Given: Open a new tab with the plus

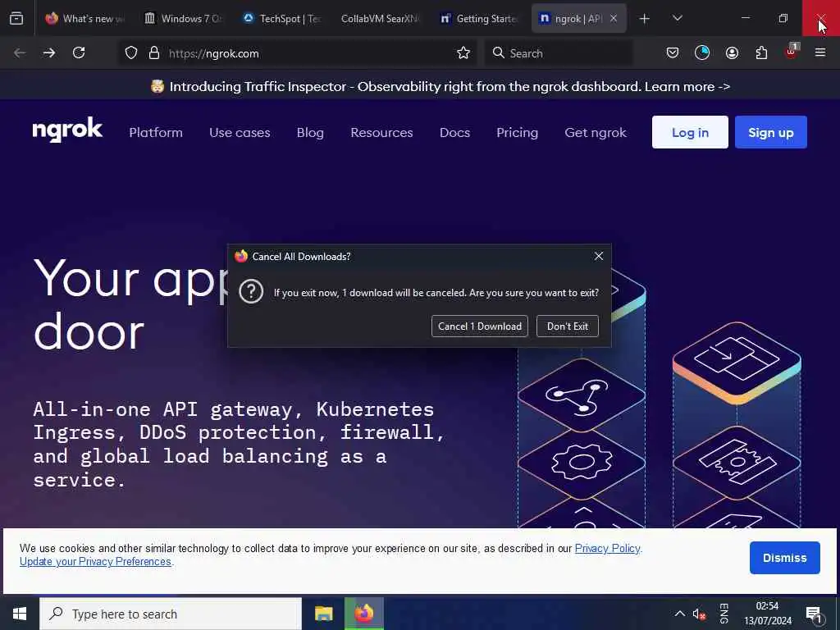Looking at the screenshot, I should [645, 19].
